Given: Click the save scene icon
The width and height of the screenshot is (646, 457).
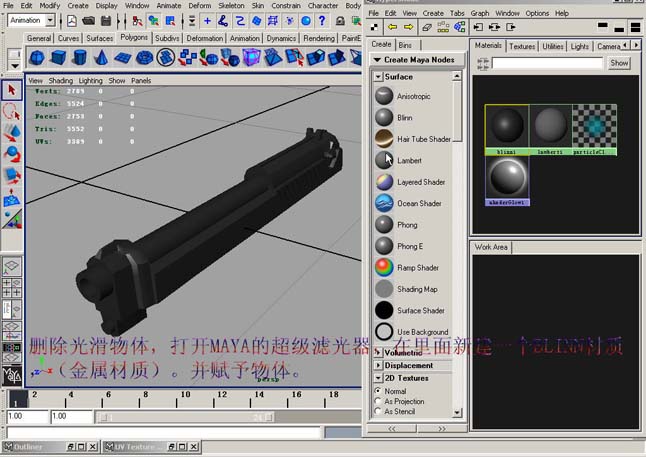Looking at the screenshot, I should tap(106, 20).
